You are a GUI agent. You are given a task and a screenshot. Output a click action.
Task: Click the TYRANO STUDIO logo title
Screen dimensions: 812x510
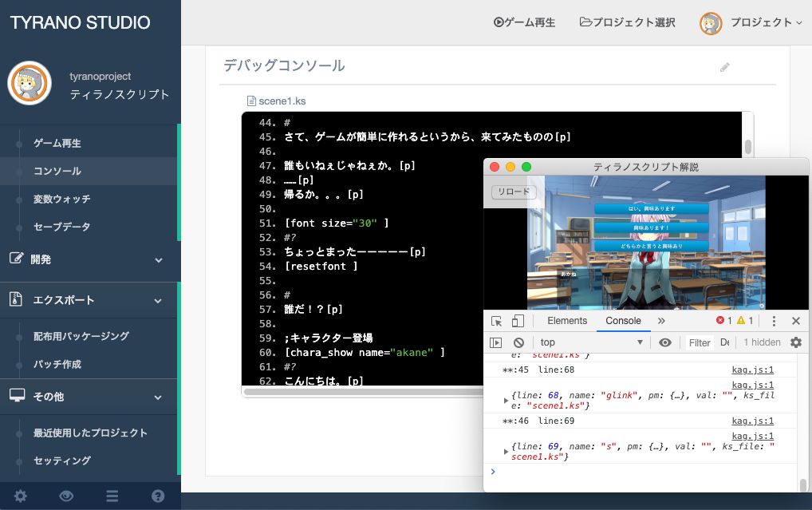coord(81,22)
